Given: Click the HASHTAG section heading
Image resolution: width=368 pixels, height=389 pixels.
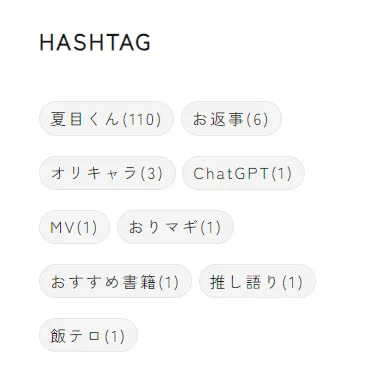Looking at the screenshot, I should [x=95, y=42].
